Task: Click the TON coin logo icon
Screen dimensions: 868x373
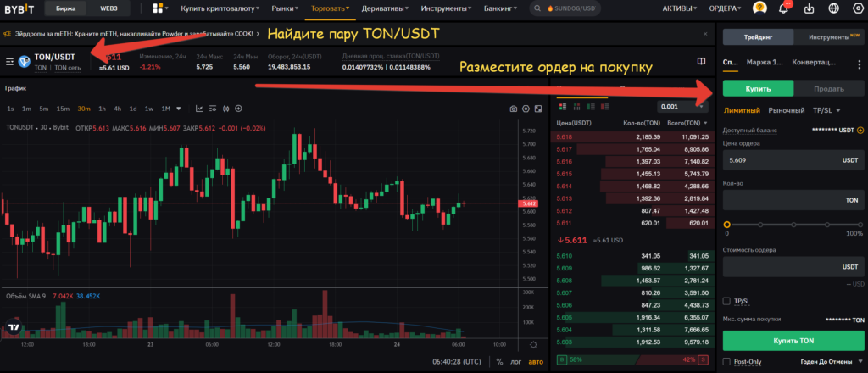Action: [x=24, y=61]
